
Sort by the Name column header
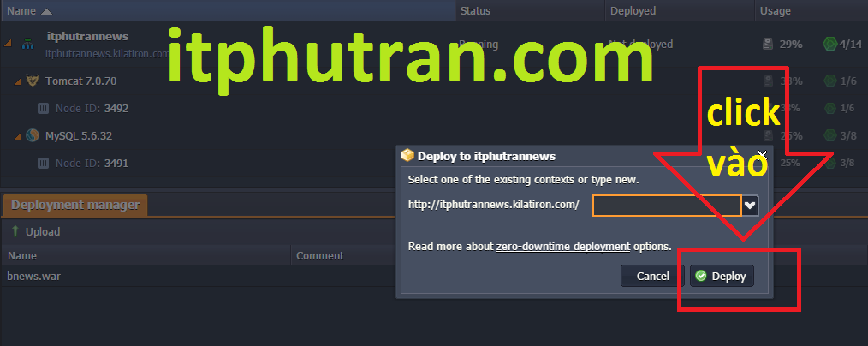tap(228, 10)
